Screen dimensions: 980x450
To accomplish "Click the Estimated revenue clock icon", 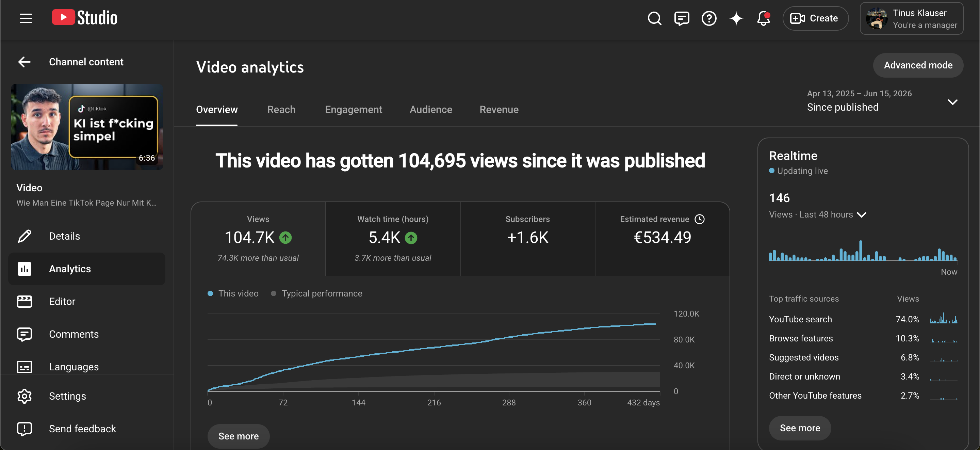I will click(x=700, y=219).
